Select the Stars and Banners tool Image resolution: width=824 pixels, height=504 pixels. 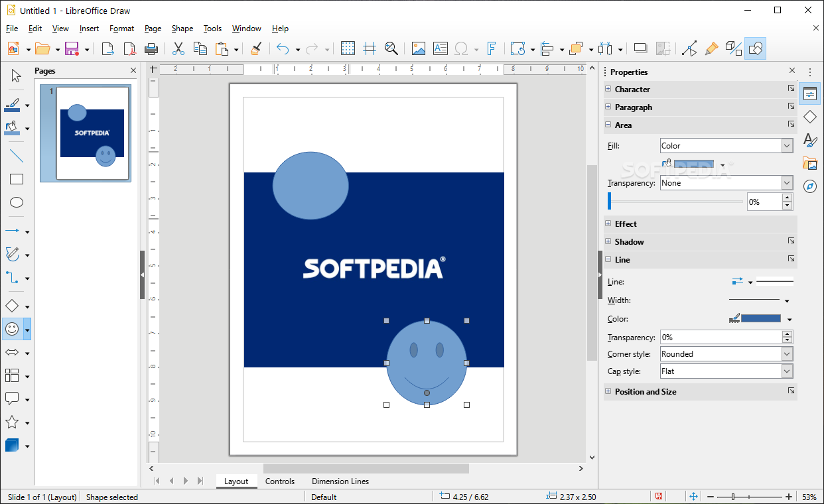click(x=12, y=422)
